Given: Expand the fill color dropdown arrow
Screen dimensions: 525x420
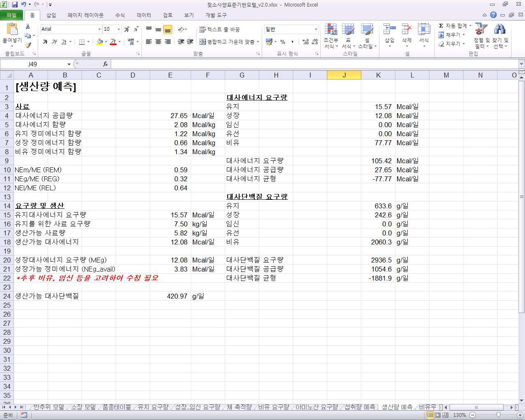Looking at the screenshot, I should pos(106,42).
